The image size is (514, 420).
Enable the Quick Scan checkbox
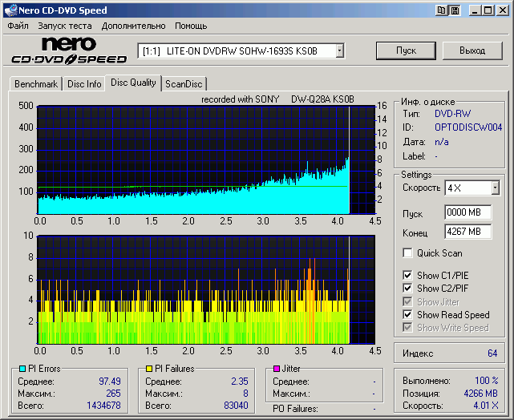[x=408, y=253]
